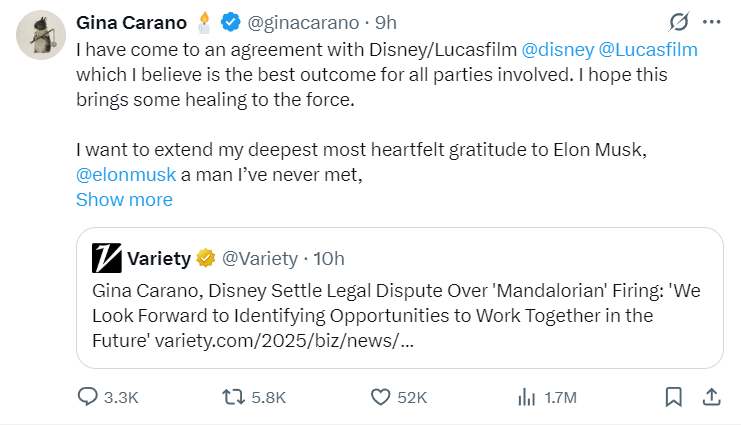This screenshot has height=426, width=741.
Task: Open the view analytics bar chart icon
Action: point(526,397)
